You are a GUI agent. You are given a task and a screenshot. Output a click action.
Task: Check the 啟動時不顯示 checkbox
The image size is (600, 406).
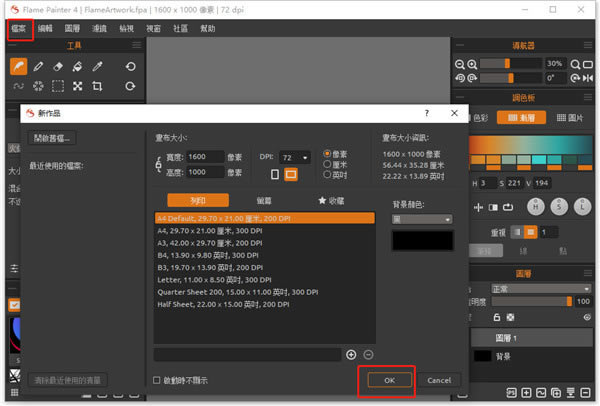point(156,380)
